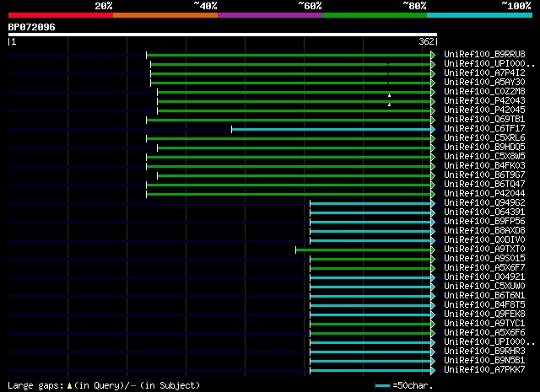This screenshot has width=540, height=392.
Task: Open hit UniRef100_P42045
Action: tap(484, 110)
